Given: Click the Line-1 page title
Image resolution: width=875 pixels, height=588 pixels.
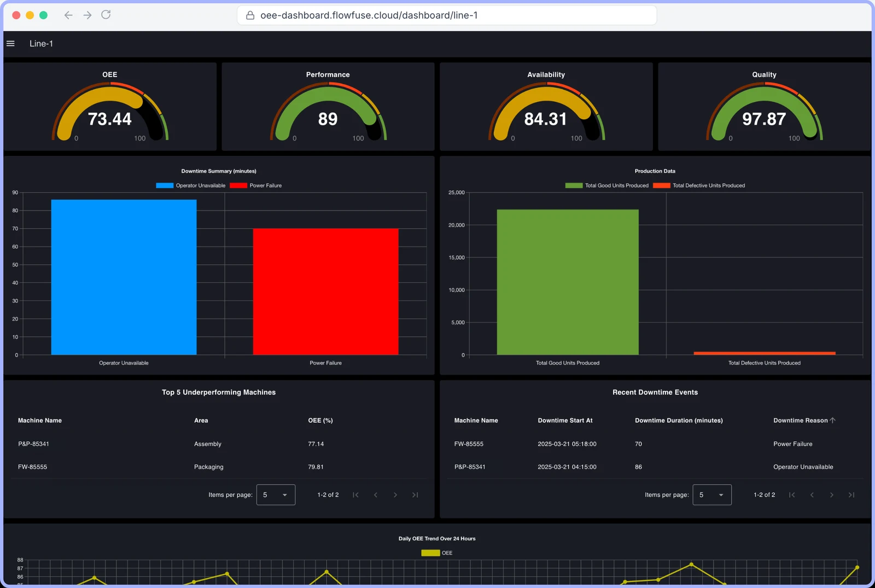Looking at the screenshot, I should [x=41, y=44].
